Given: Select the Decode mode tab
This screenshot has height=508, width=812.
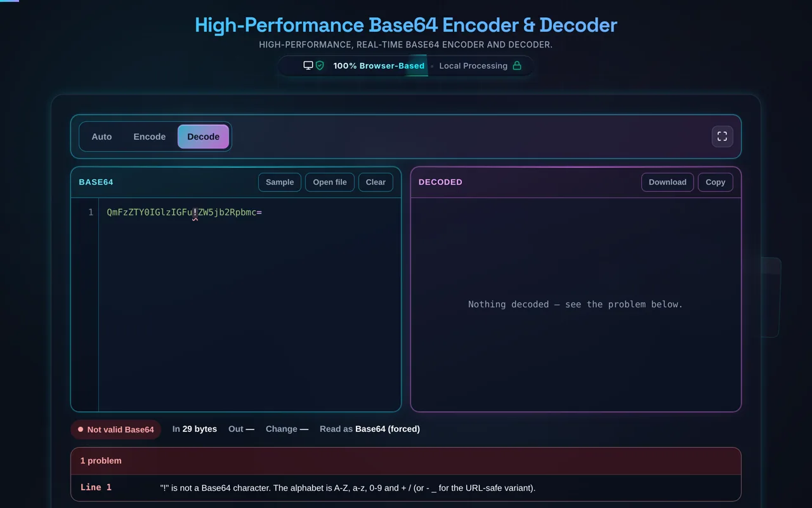Looking at the screenshot, I should click(x=203, y=137).
